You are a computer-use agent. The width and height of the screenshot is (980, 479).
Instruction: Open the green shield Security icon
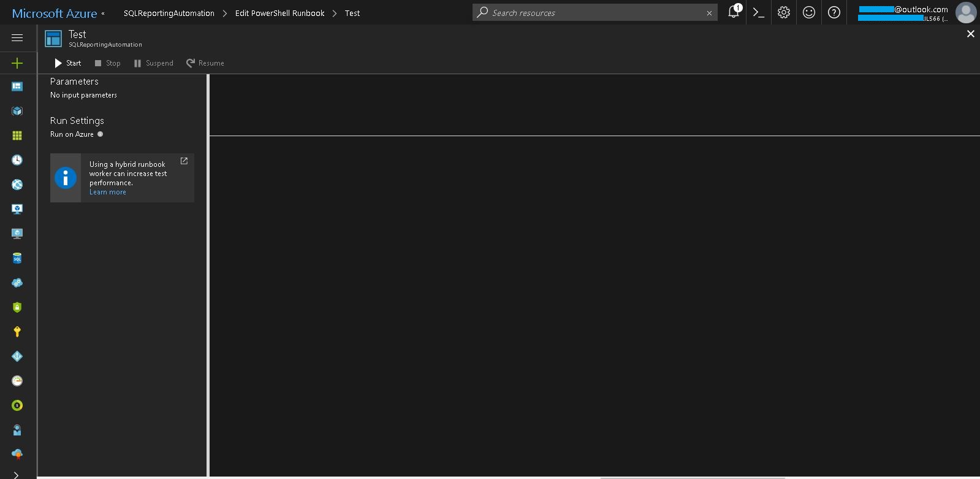coord(17,307)
